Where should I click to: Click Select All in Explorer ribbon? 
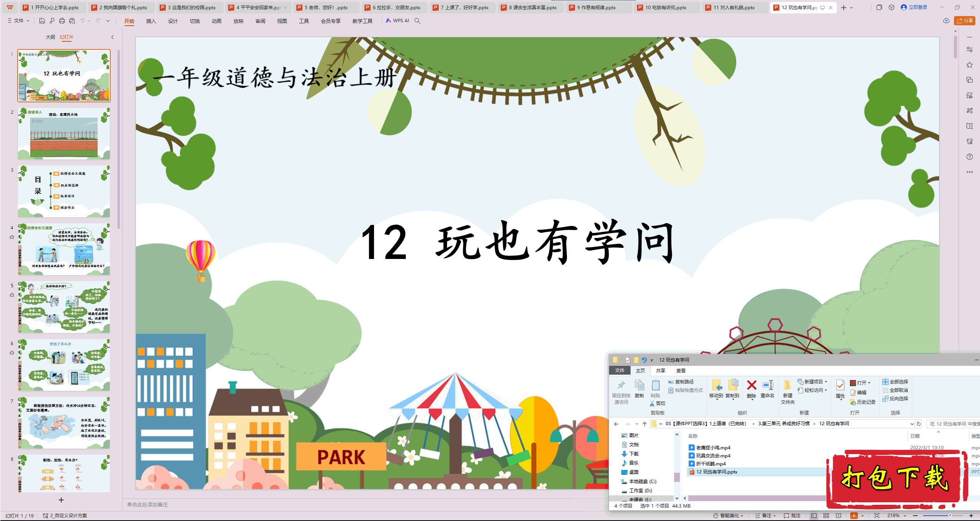[895, 382]
